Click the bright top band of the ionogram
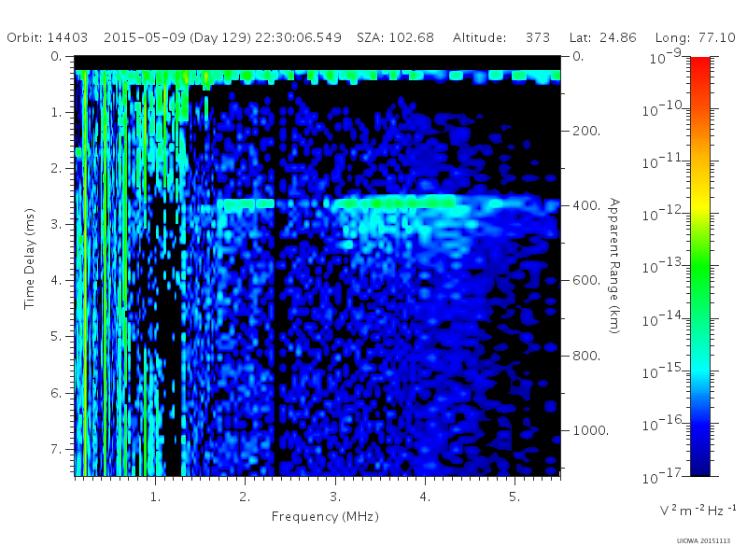Viewport: 747px width, 560px height. (317, 77)
